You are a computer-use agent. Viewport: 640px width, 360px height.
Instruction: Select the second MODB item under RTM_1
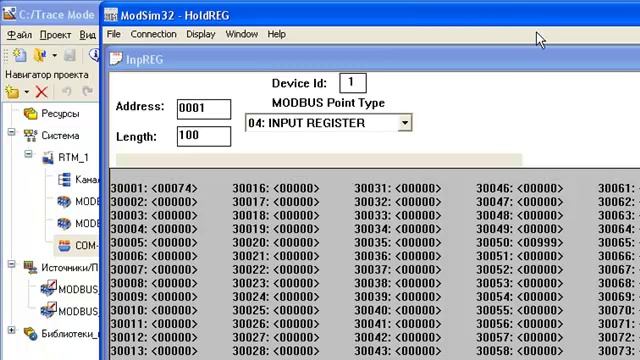87,224
